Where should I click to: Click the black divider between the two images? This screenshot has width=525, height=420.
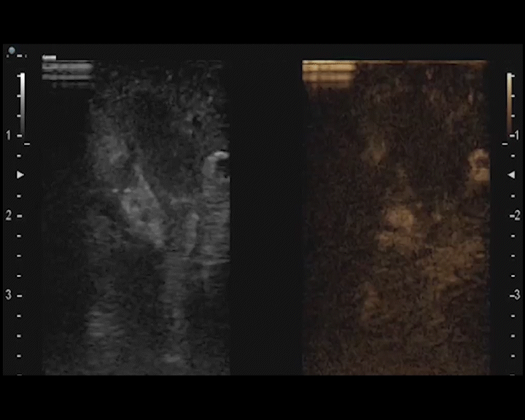tap(266, 219)
